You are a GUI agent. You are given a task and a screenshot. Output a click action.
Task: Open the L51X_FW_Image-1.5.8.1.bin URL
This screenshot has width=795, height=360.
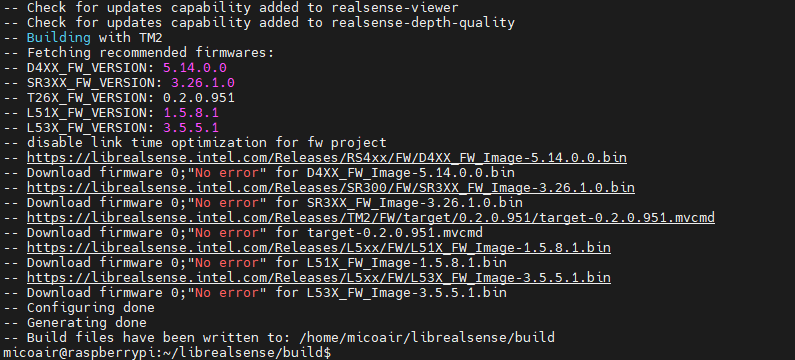pyautogui.click(x=318, y=248)
